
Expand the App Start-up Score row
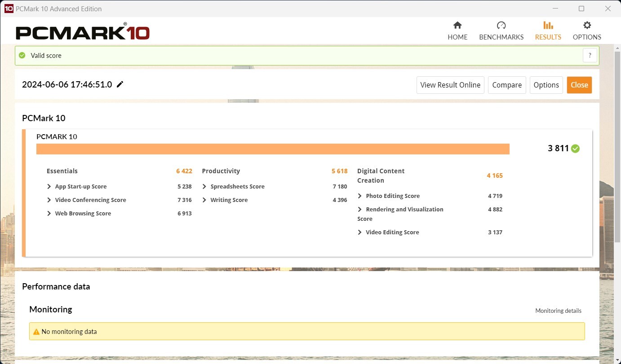49,187
